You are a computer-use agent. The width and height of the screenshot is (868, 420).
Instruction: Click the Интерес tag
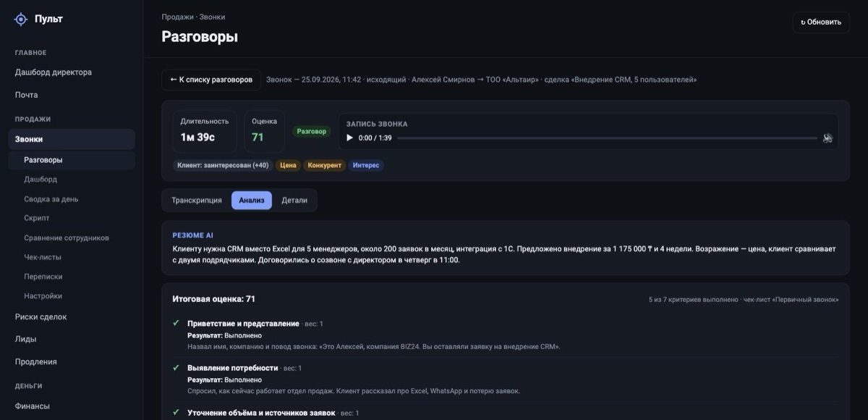366,166
